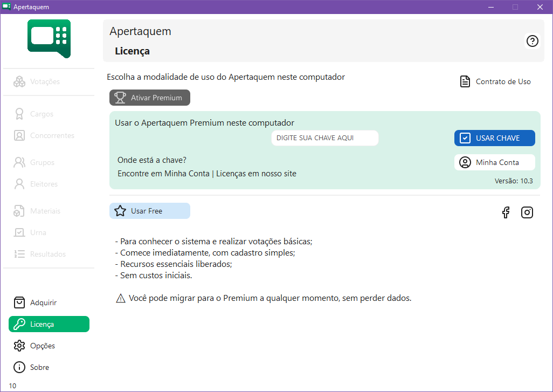Choose the Usar Free option
553x392 pixels.
(149, 211)
